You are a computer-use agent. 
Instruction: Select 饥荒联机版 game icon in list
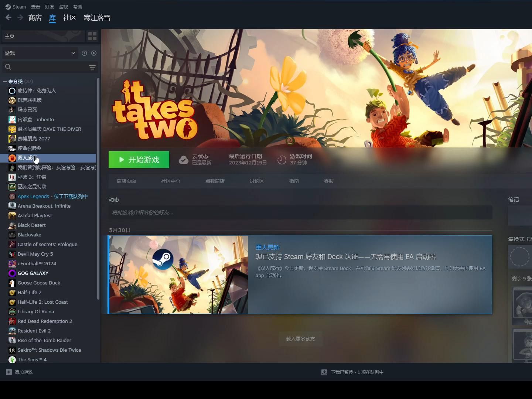(12, 100)
